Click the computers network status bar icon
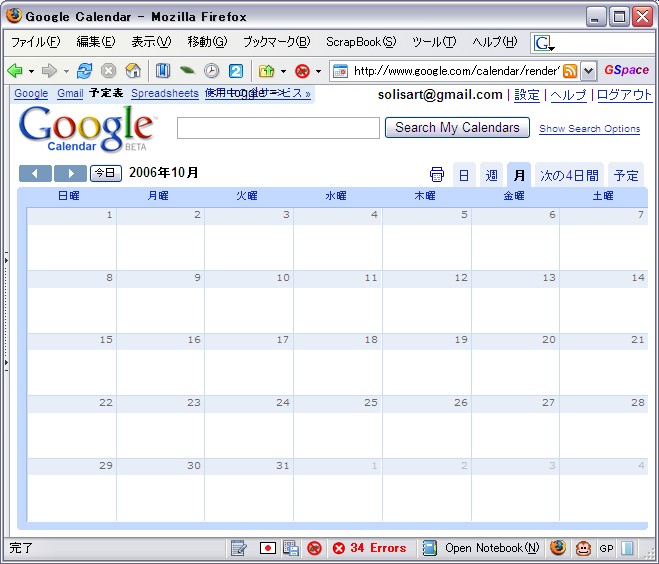Viewport: 659px width, 564px height. point(291,548)
